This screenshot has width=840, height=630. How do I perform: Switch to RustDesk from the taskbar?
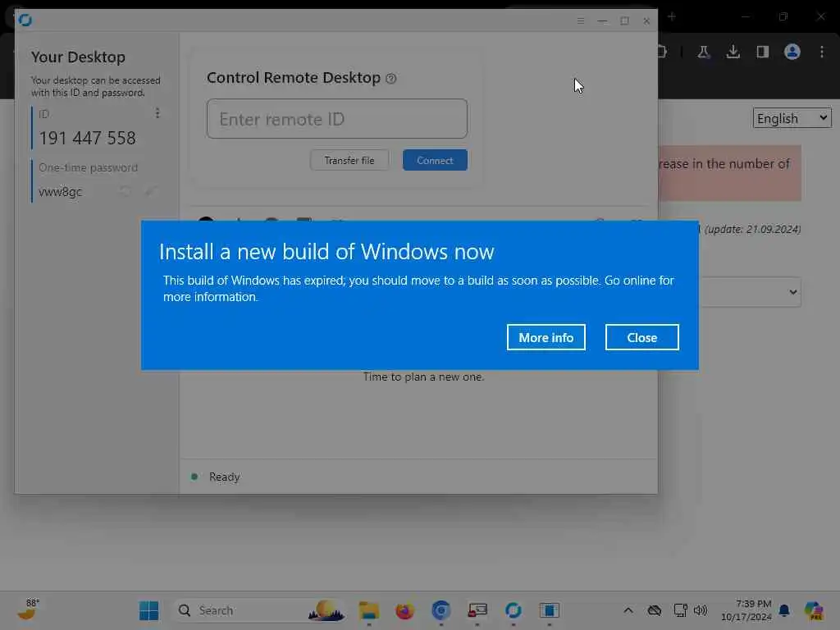pos(514,610)
